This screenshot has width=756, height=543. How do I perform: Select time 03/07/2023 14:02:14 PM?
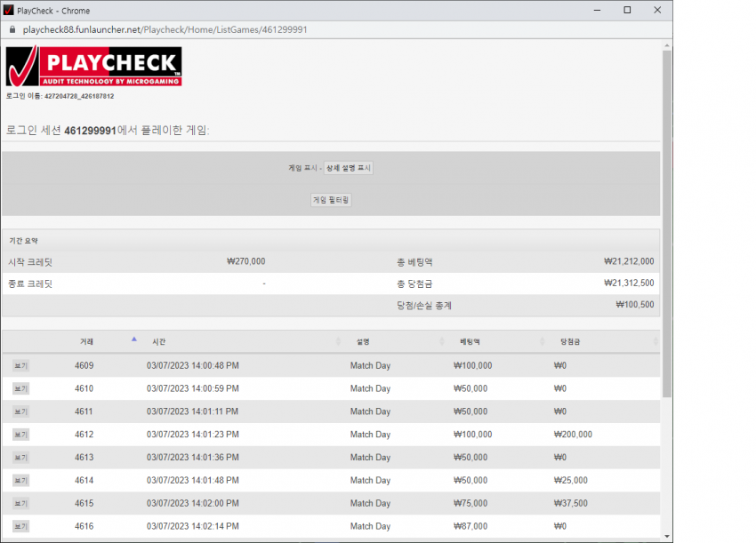point(193,526)
